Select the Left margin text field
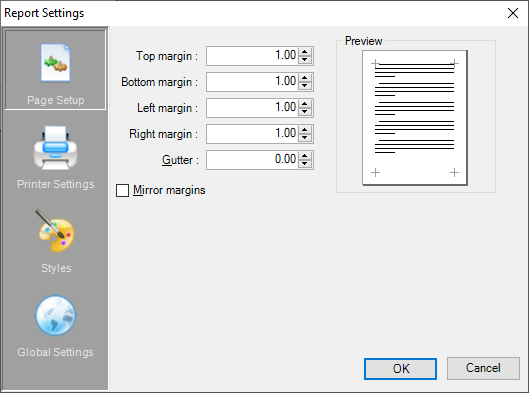Viewport: 529px width, 393px height. (252, 108)
